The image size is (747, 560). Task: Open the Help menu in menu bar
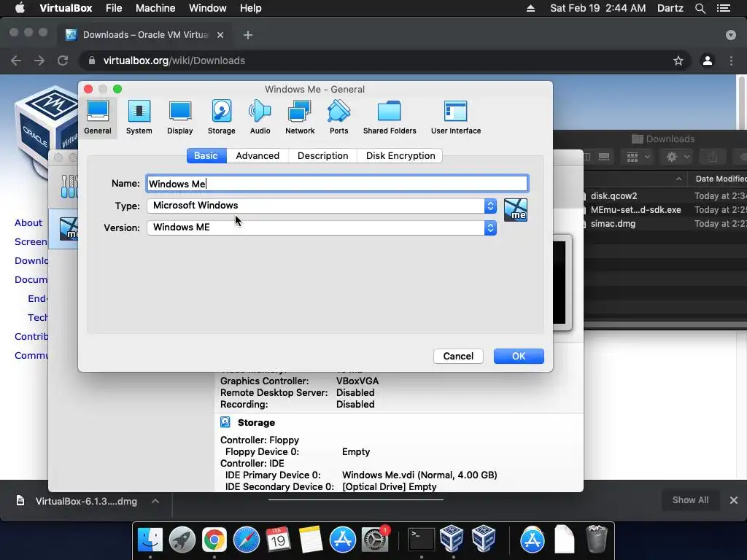click(x=251, y=8)
